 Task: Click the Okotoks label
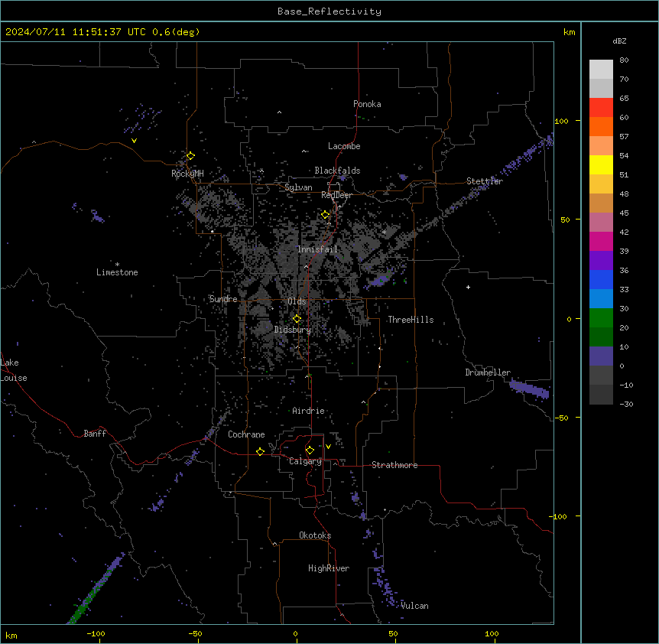(x=315, y=535)
